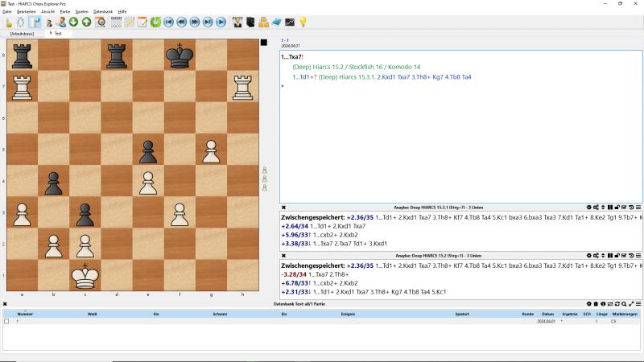Click the black side-to-move indicator square
This screenshot has height=362, width=644.
[x=263, y=43]
